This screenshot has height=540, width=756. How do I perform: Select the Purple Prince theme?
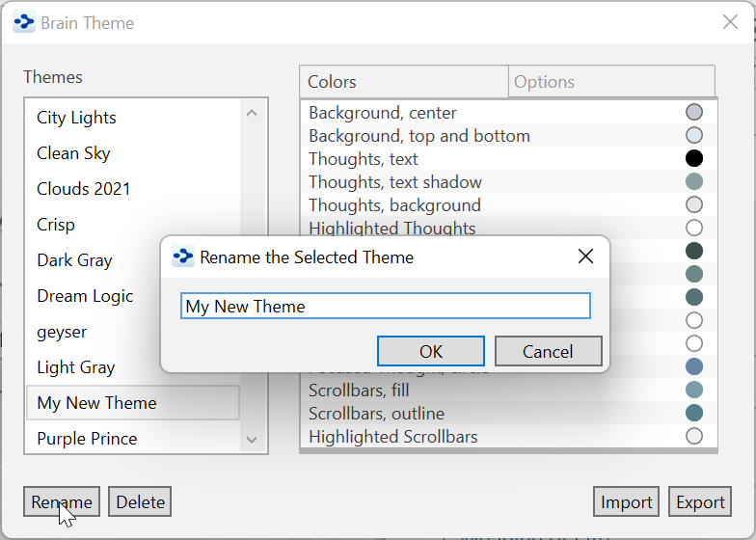point(87,439)
